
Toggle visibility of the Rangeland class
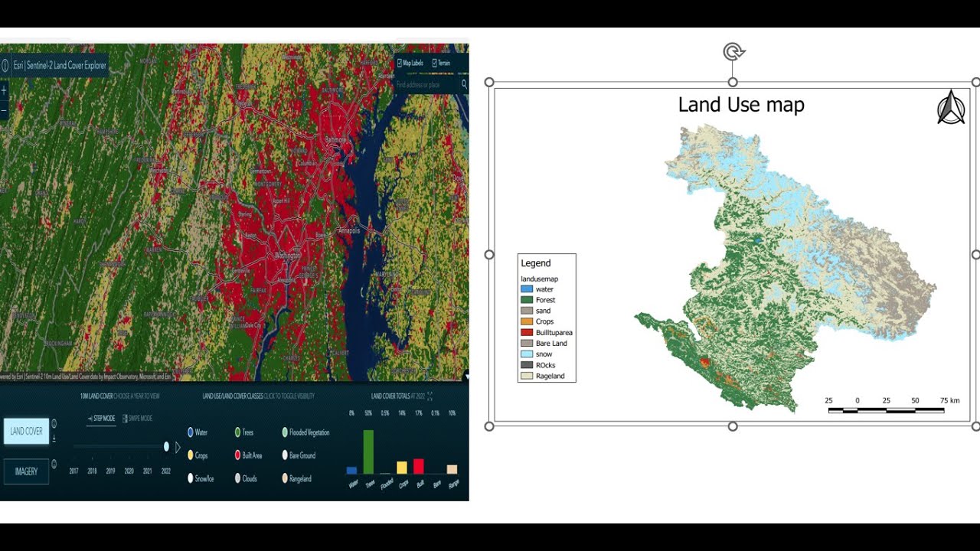tap(296, 478)
